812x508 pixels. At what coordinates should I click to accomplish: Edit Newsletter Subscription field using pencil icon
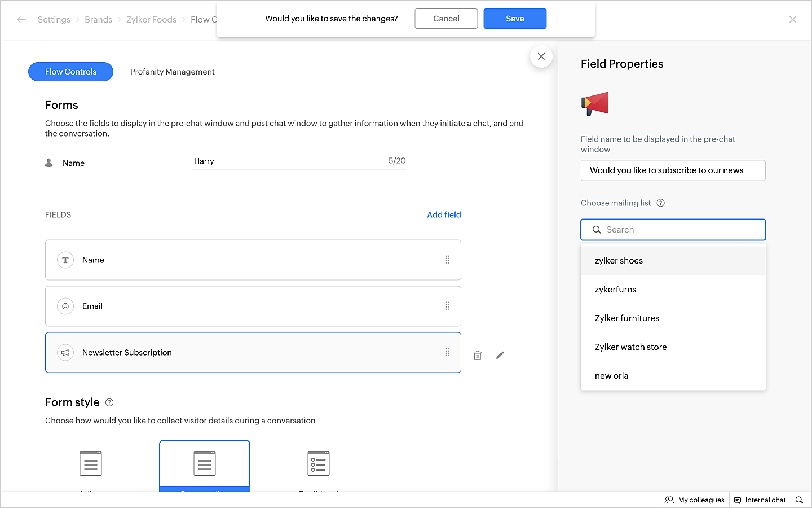click(500, 355)
